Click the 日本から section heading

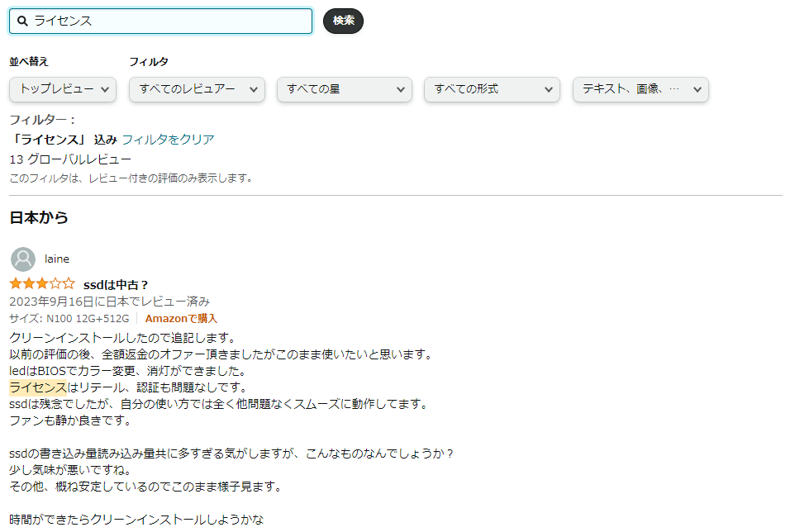tap(38, 218)
